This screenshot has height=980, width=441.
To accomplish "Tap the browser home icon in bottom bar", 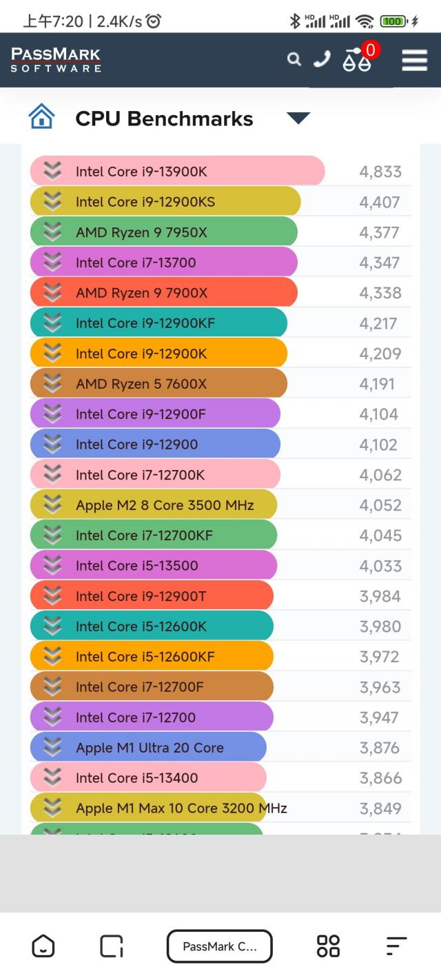I will coord(43,946).
